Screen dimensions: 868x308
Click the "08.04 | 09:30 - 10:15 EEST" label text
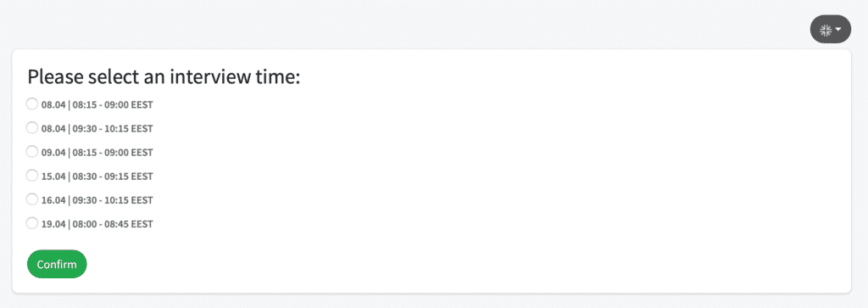point(97,128)
